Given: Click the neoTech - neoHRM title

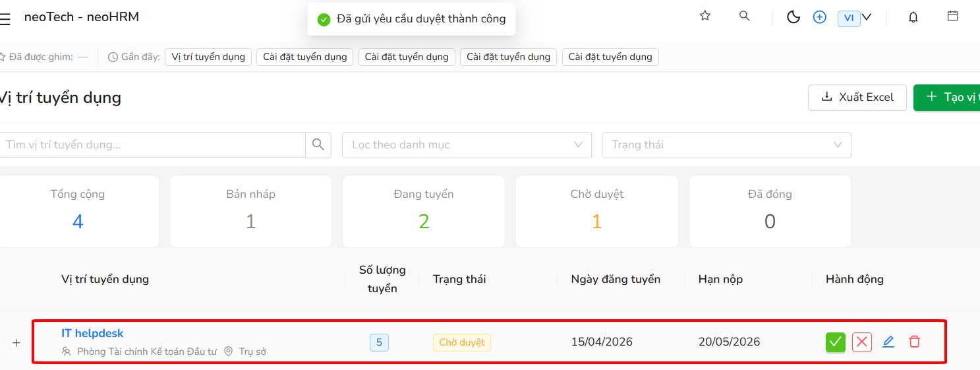Looking at the screenshot, I should [82, 16].
